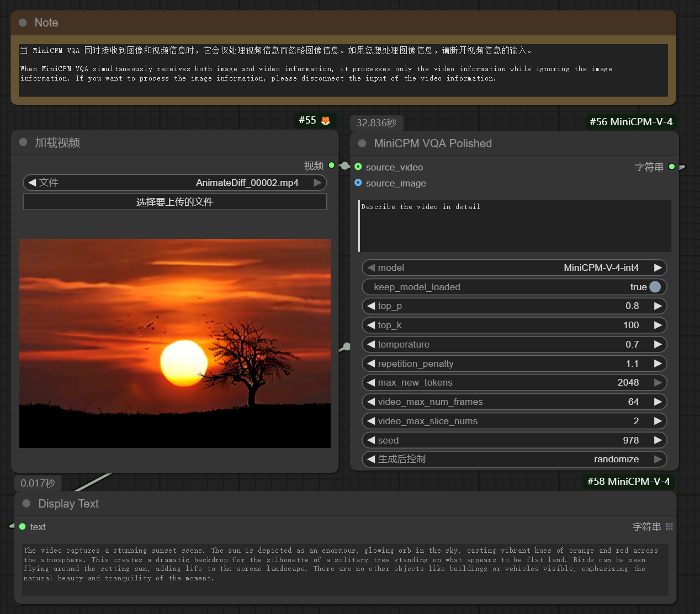Image resolution: width=700 pixels, height=614 pixels.
Task: Click the repetition_penalty value 1.1
Action: 632,364
